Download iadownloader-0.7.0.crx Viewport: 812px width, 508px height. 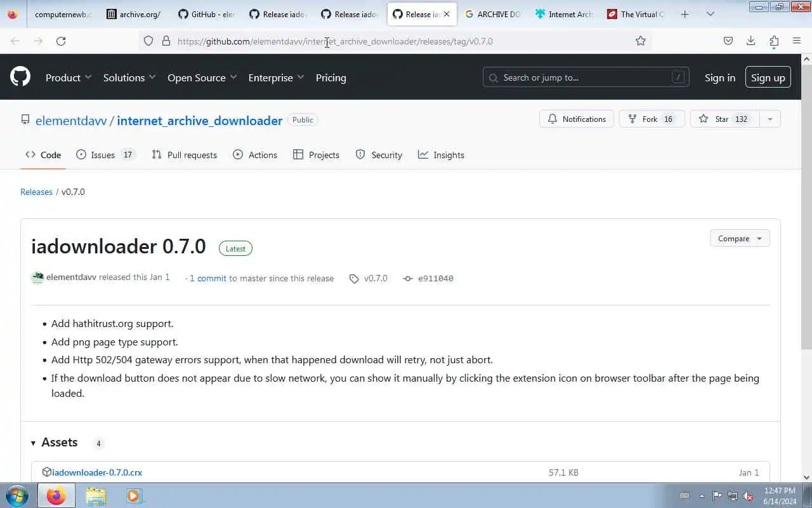(x=97, y=472)
